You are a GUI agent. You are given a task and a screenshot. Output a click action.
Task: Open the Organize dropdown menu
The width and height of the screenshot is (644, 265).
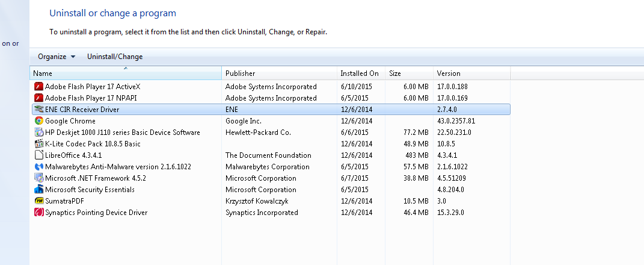pyautogui.click(x=57, y=57)
